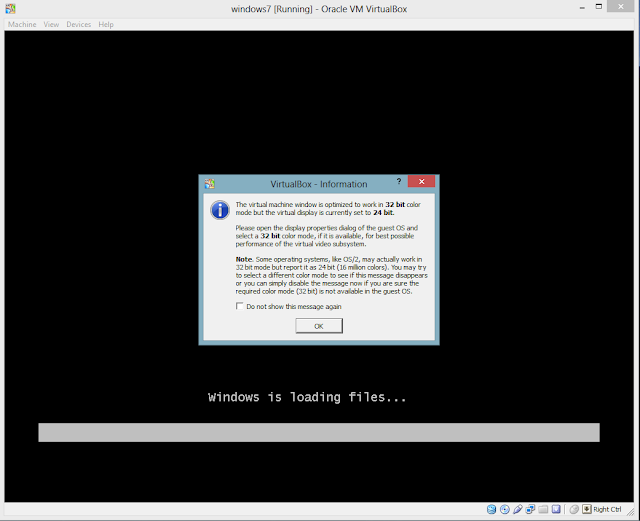Click the USB devices status icon
The width and height of the screenshot is (640, 521).
pos(518,509)
